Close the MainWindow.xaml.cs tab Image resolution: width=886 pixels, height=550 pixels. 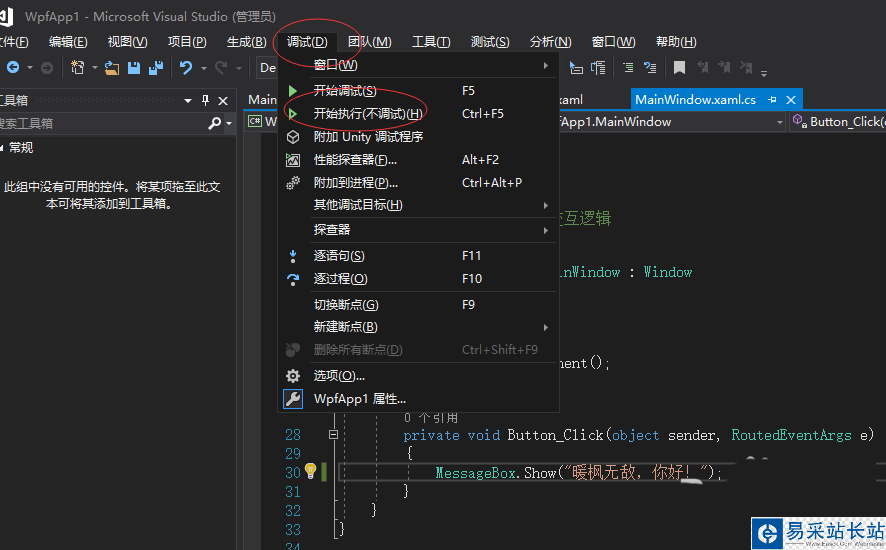[791, 100]
